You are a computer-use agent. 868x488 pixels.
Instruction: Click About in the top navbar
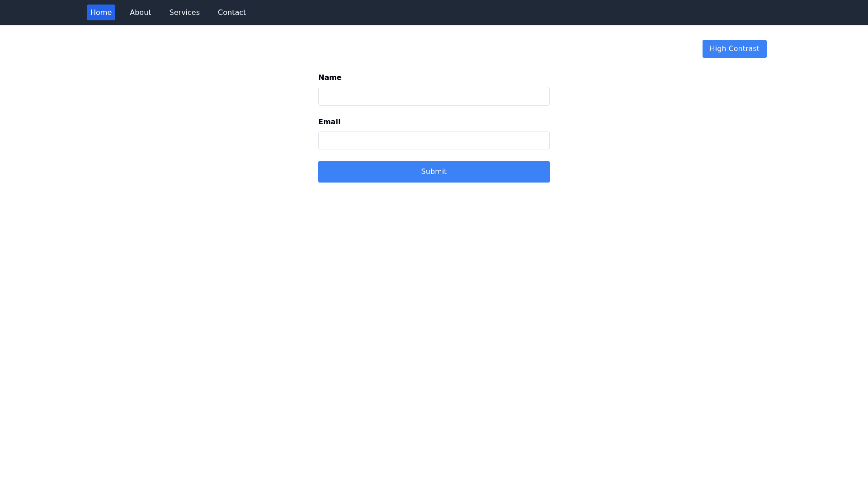[x=140, y=13]
